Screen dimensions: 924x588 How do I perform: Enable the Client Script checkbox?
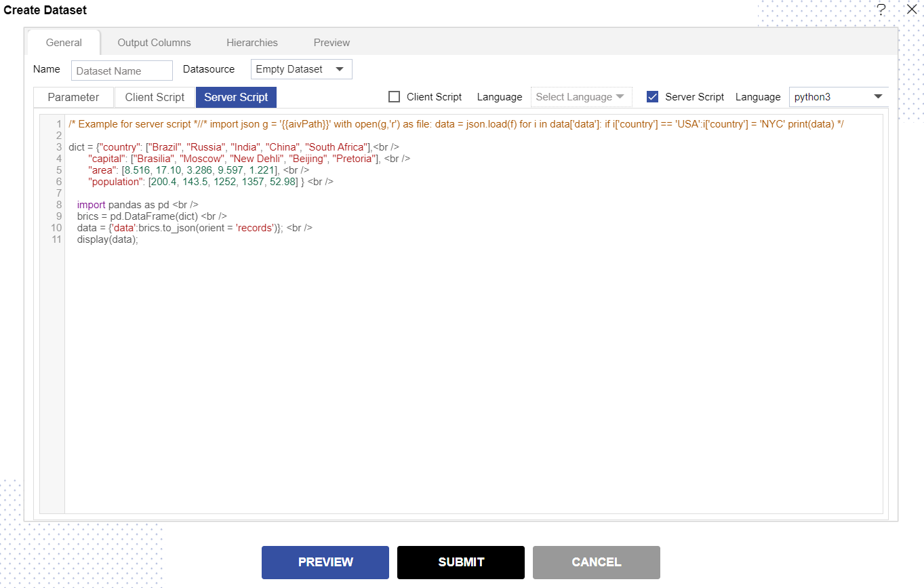pyautogui.click(x=394, y=97)
